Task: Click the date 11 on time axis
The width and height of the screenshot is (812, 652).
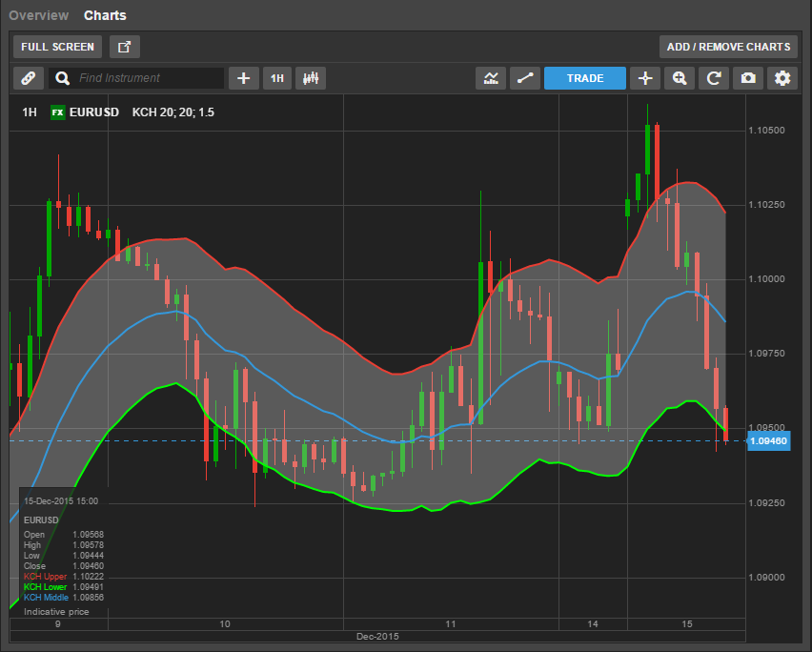Action: (x=451, y=624)
